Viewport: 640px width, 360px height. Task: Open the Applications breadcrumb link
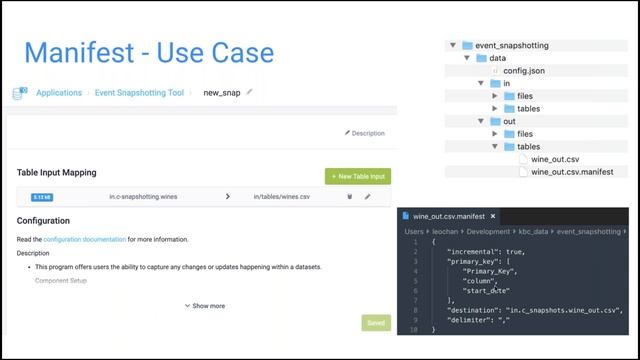click(x=59, y=93)
